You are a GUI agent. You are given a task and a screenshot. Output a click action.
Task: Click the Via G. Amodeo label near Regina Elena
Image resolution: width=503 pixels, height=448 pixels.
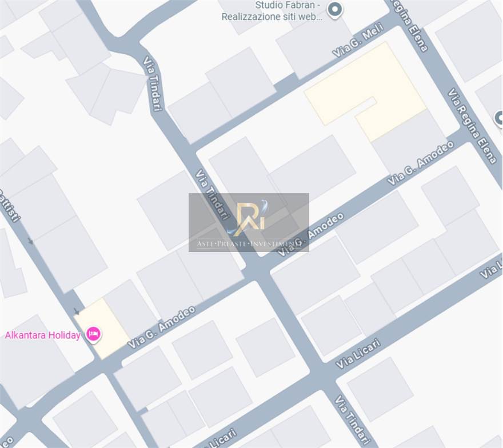coord(421,163)
